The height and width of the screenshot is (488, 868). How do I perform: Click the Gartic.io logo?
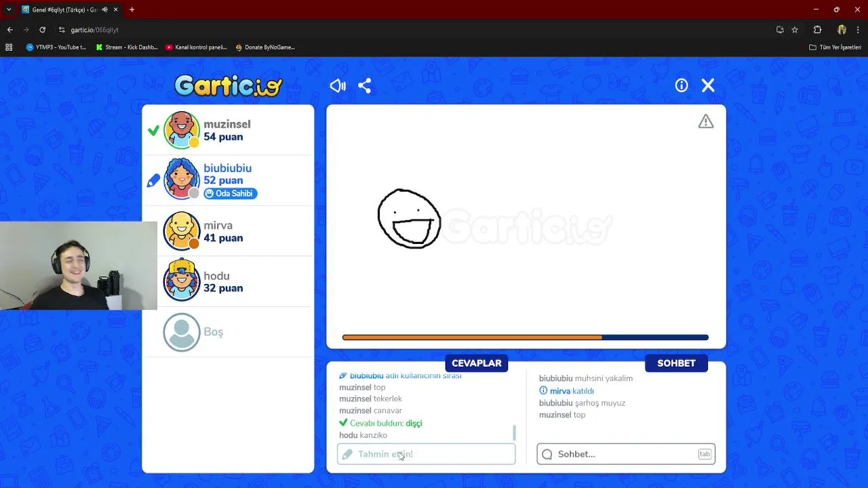[229, 86]
